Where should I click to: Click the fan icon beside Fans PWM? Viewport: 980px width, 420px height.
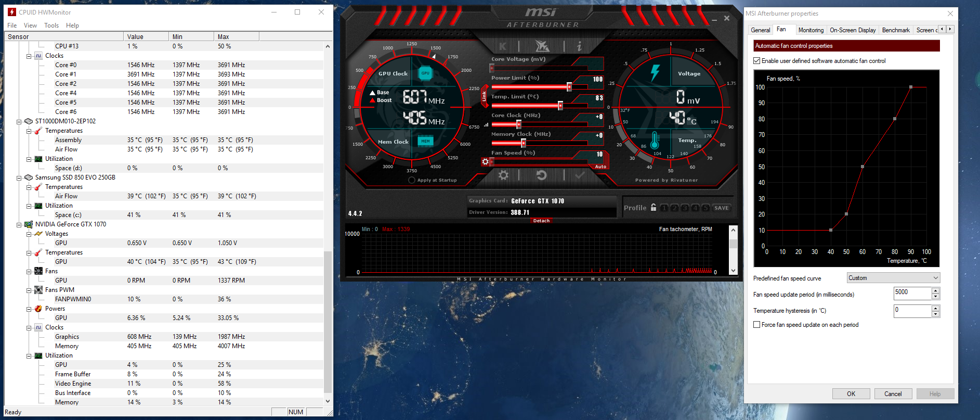tap(38, 290)
